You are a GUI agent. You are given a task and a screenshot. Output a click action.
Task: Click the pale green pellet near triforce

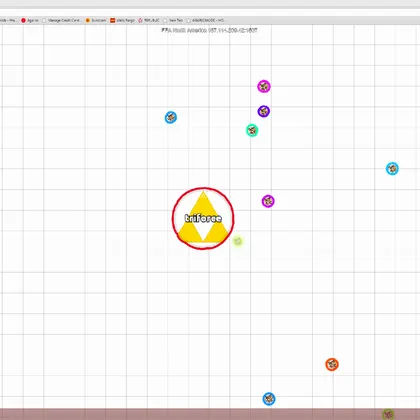[238, 241]
